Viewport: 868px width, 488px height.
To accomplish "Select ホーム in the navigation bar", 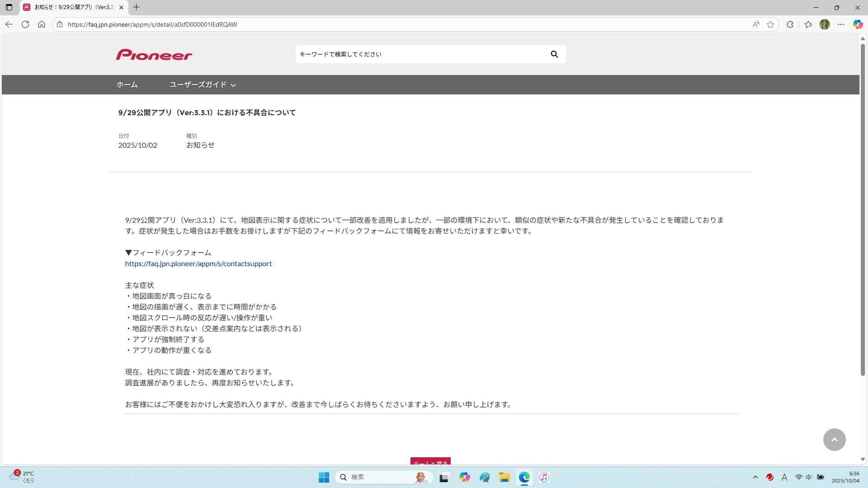I will [127, 84].
